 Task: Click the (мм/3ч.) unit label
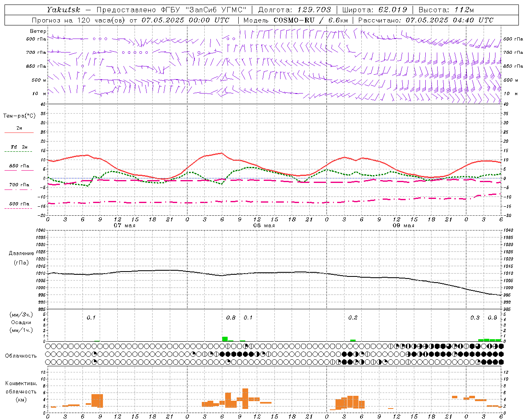[21, 315]
